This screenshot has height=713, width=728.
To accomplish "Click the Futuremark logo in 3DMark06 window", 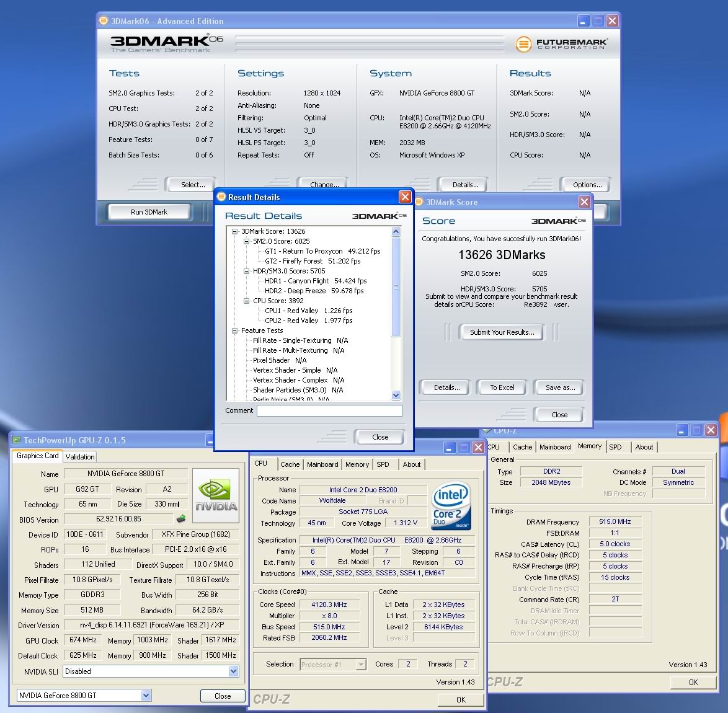I will click(x=561, y=44).
